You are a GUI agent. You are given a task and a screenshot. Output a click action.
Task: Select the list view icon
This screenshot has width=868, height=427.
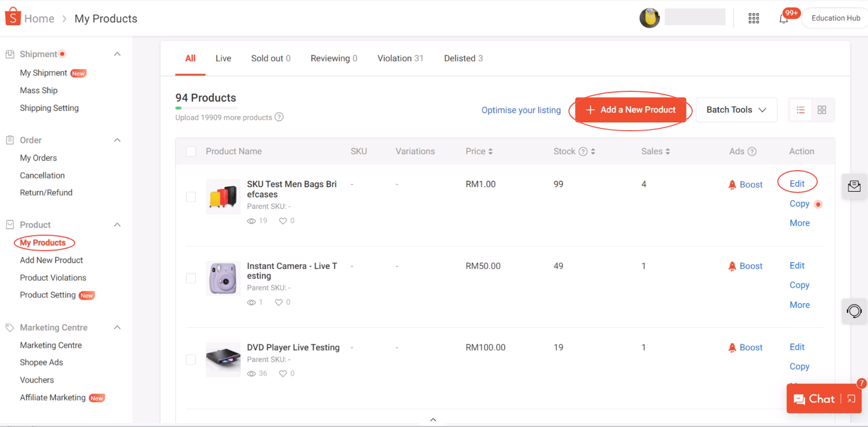point(800,110)
